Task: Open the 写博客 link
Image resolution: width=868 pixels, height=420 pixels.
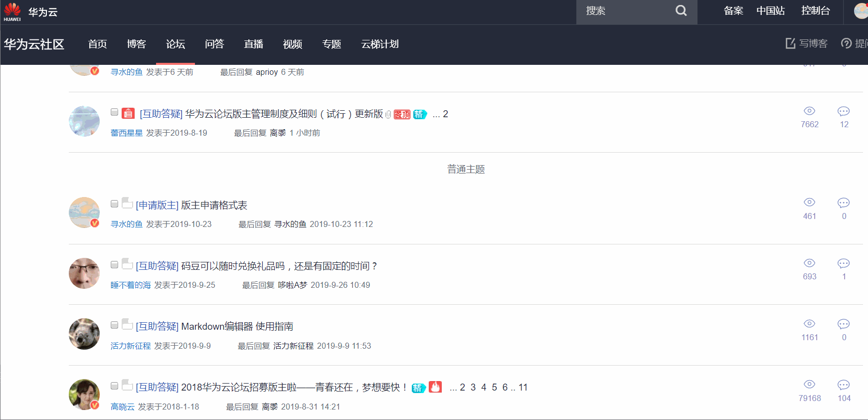Action: pos(813,43)
